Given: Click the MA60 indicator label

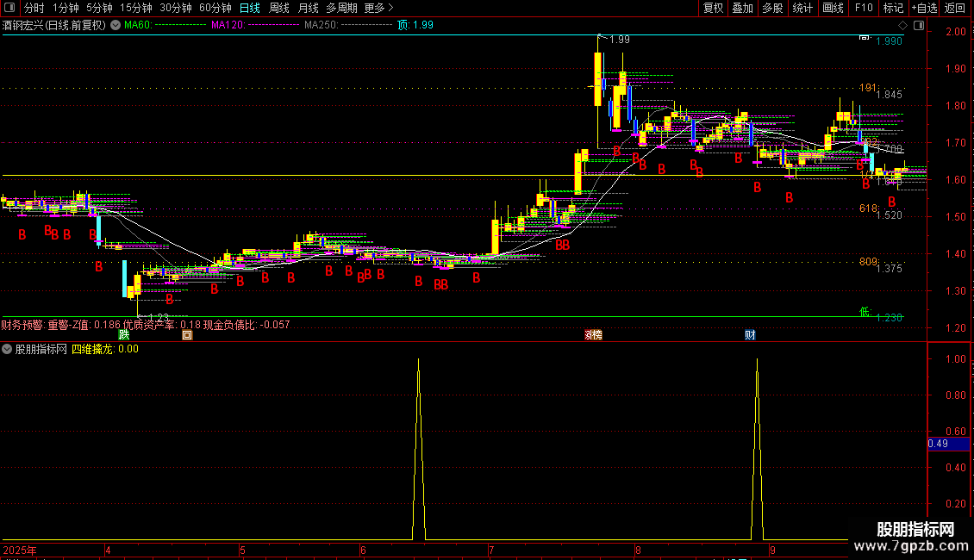Looking at the screenshot, I should 138,26.
